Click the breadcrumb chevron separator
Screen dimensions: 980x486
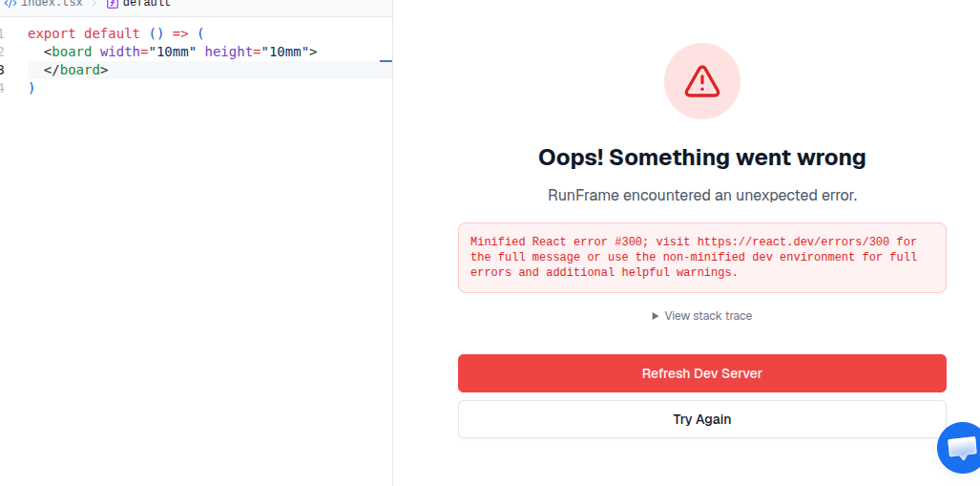(94, 4)
